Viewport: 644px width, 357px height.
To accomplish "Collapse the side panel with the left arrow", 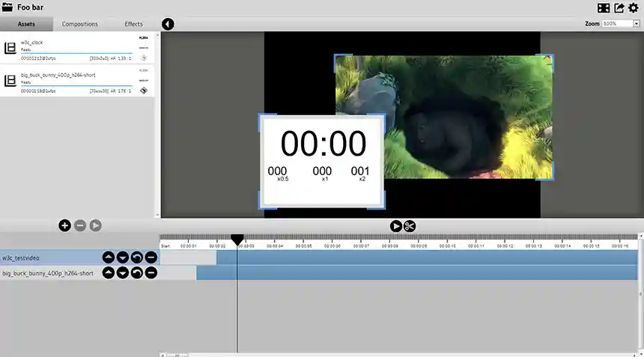I will 168,24.
